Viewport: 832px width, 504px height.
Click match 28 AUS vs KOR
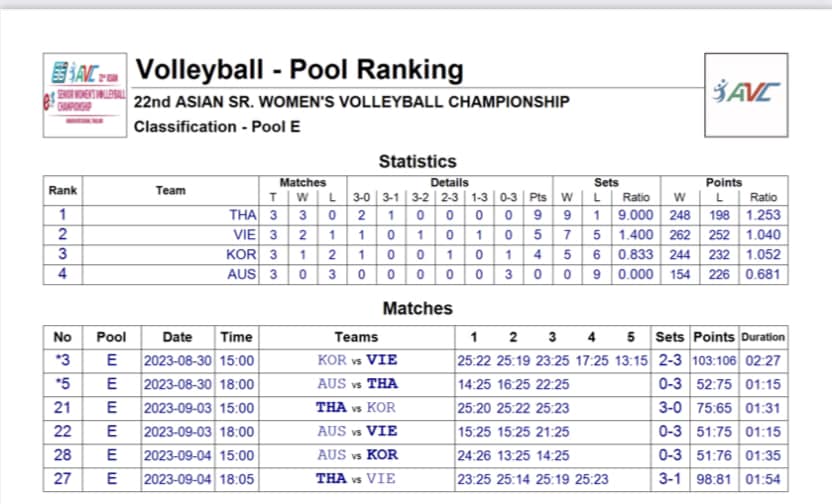tap(415, 456)
